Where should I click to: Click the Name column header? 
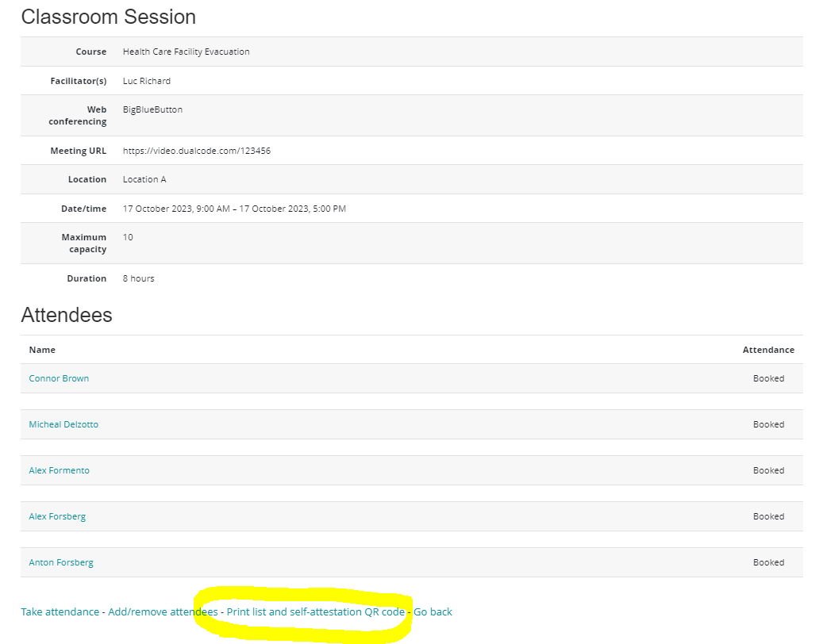tap(42, 350)
